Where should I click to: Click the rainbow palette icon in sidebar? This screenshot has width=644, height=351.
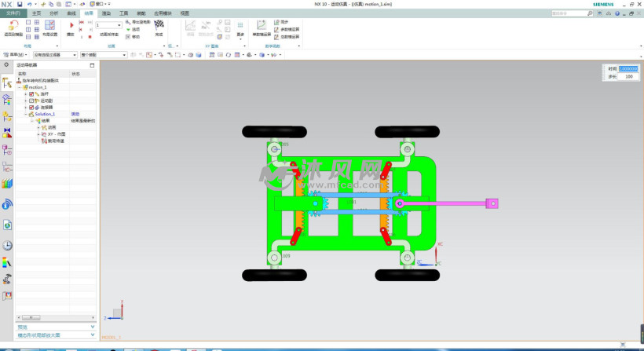pos(7,262)
